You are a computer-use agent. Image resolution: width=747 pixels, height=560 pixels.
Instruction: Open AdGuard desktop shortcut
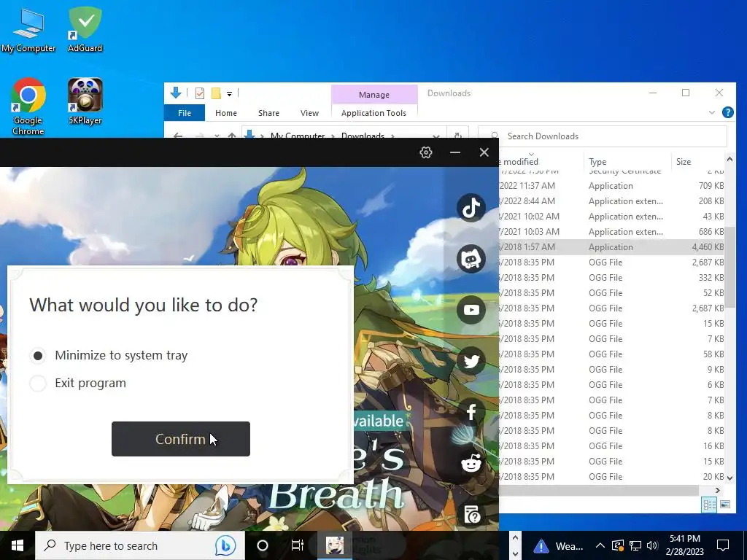pyautogui.click(x=85, y=30)
